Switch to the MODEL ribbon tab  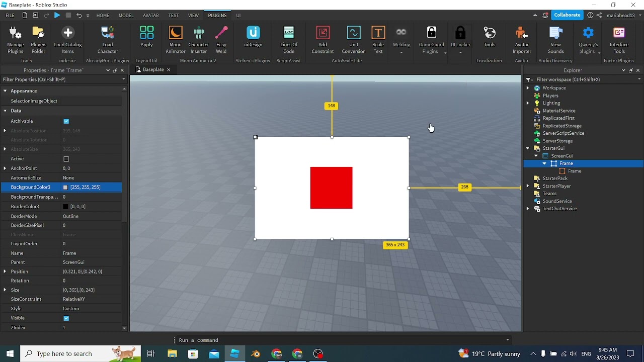pos(126,15)
